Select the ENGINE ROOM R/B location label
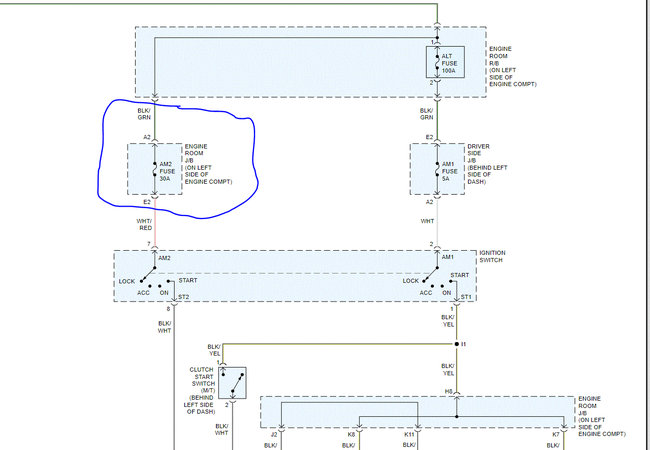650x450 pixels. pos(513,66)
